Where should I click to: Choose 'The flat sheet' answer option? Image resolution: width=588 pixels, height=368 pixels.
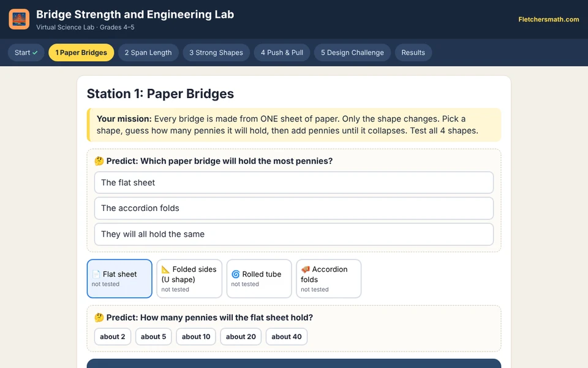293,183
